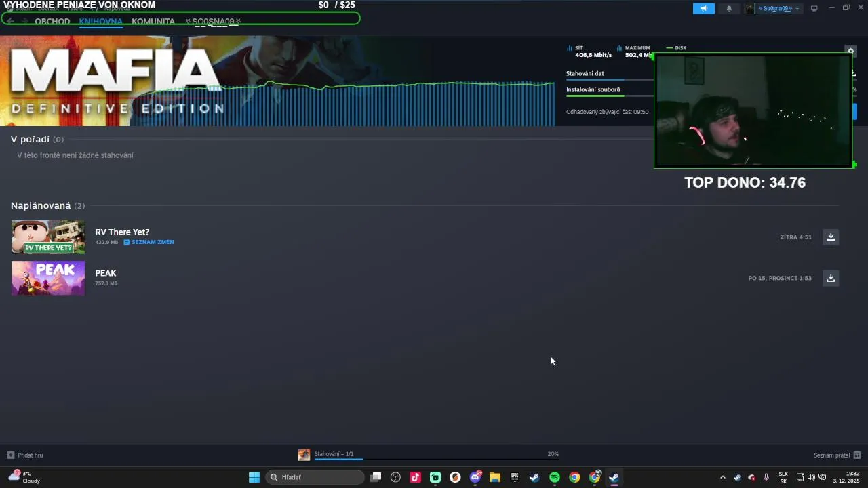868x488 pixels.
Task: Click the RV There Yet? title
Action: [x=122, y=232]
